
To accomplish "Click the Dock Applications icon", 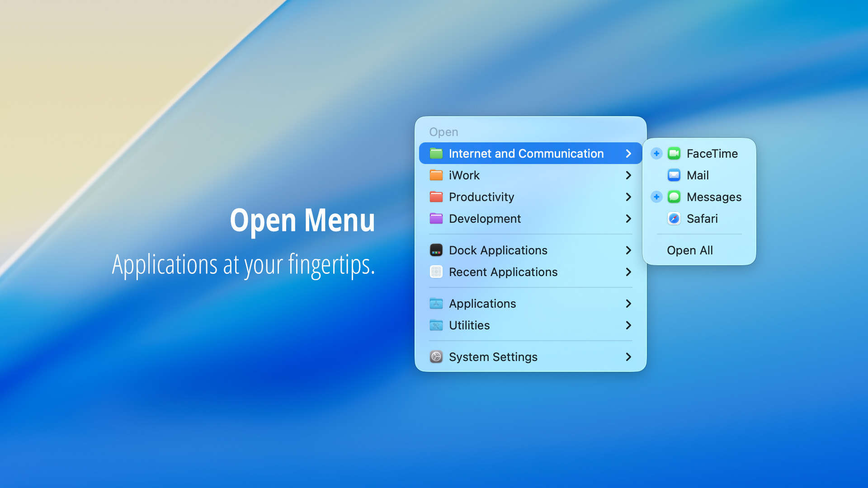I will (436, 250).
